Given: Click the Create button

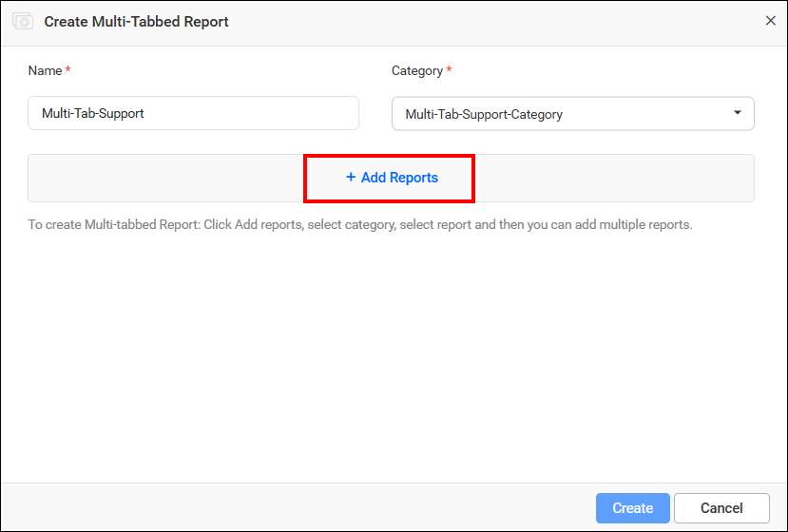Looking at the screenshot, I should pyautogui.click(x=633, y=508).
